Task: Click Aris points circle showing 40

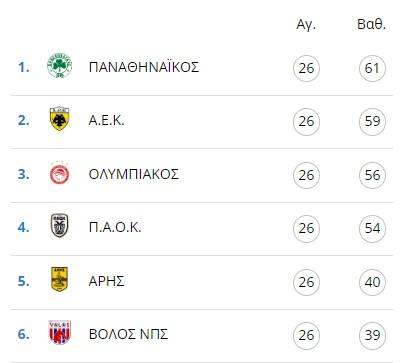Action: coord(372,282)
